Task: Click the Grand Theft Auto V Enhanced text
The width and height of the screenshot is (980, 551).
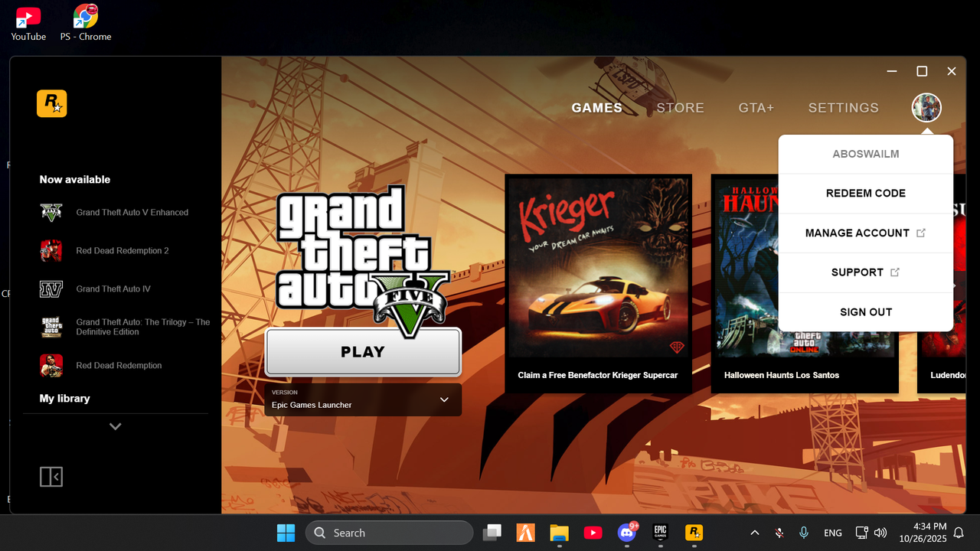Action: coord(132,213)
